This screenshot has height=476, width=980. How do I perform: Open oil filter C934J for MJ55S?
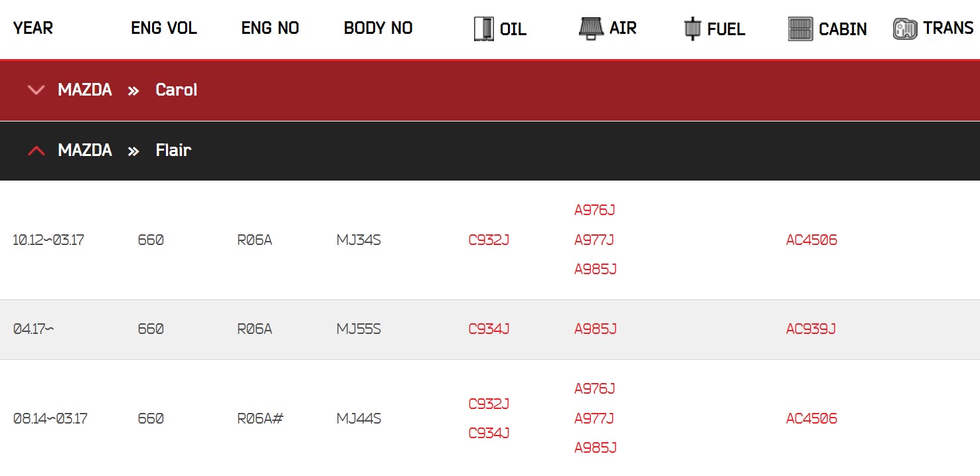point(489,329)
